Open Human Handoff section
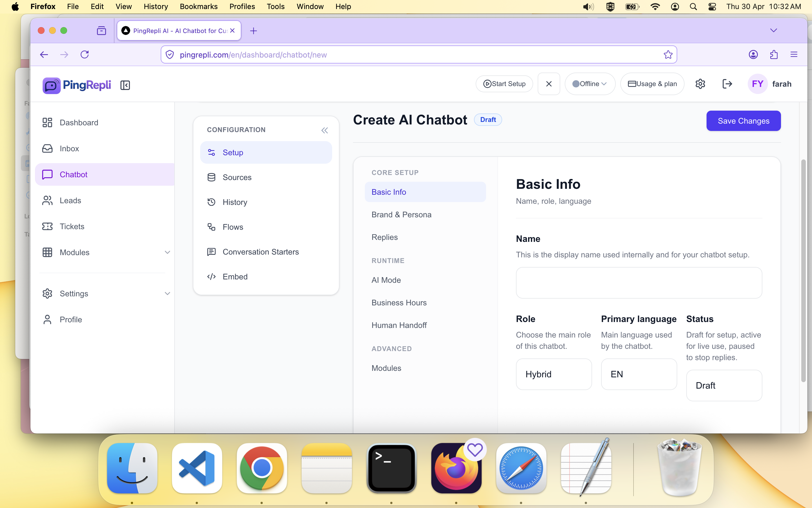This screenshot has width=812, height=508. [425, 325]
